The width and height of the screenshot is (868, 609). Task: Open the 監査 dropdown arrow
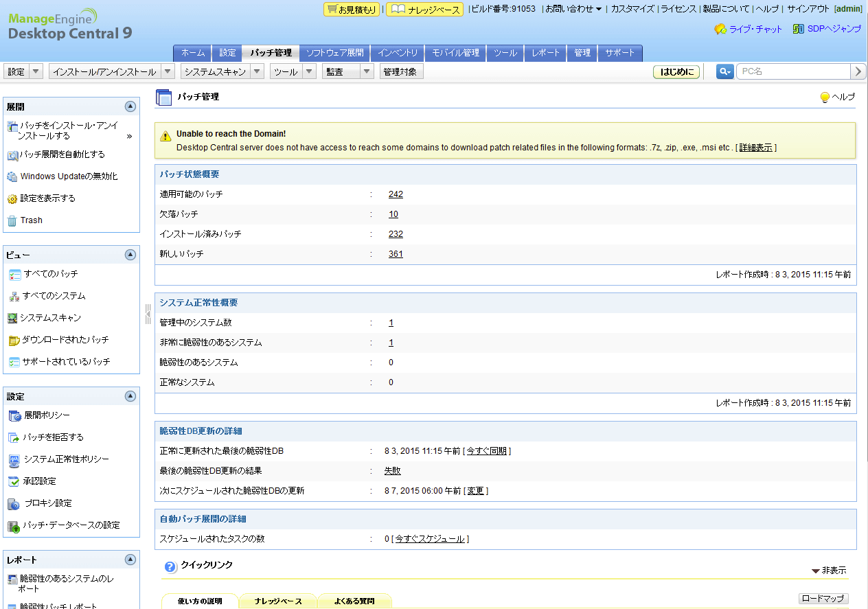(367, 71)
